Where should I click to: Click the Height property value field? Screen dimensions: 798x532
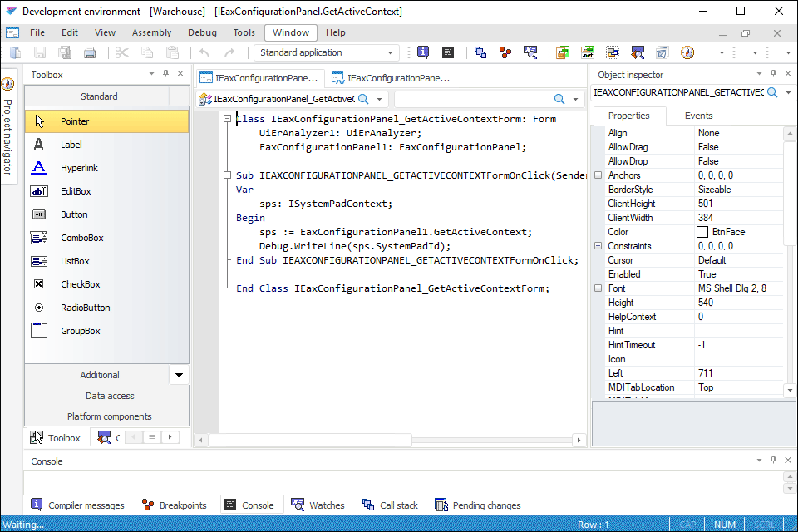point(738,303)
